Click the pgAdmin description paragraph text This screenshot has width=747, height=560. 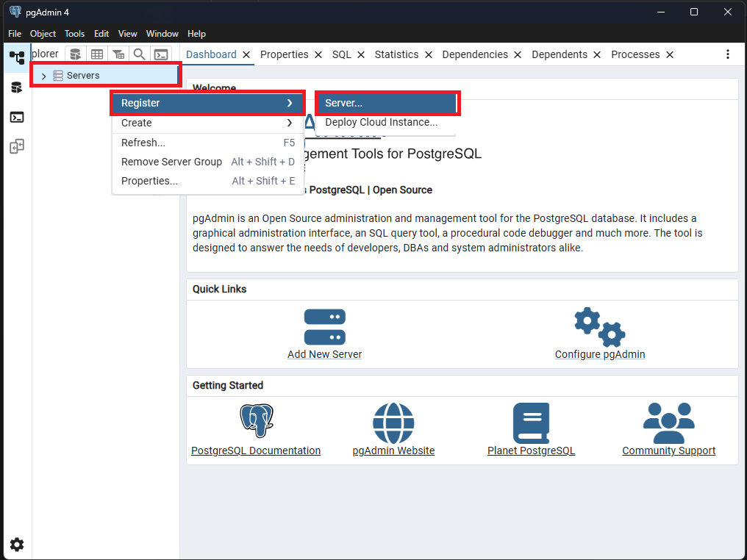447,233
